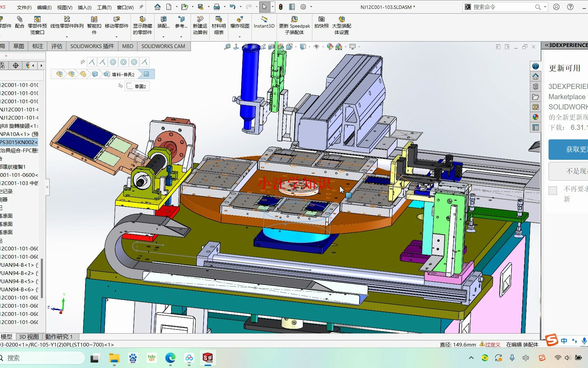The image size is (588, 368).
Task: Click the volume icon in the system tray
Action: tap(567, 358)
